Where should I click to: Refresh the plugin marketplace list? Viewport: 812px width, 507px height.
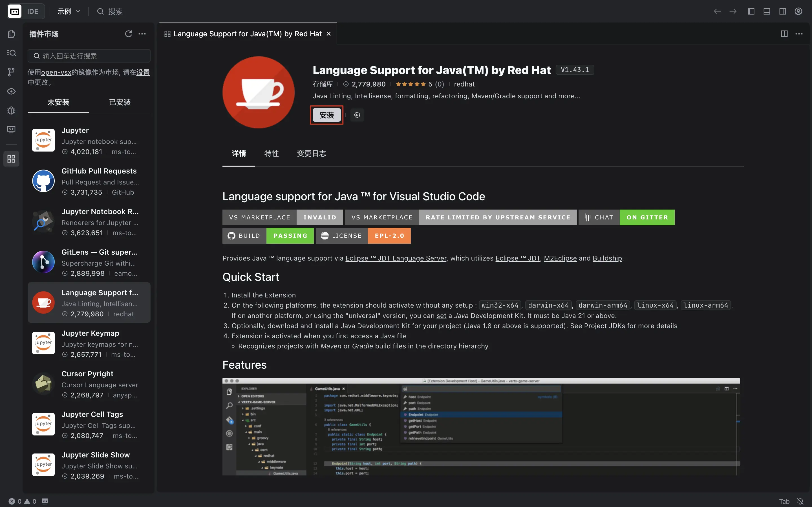click(128, 34)
